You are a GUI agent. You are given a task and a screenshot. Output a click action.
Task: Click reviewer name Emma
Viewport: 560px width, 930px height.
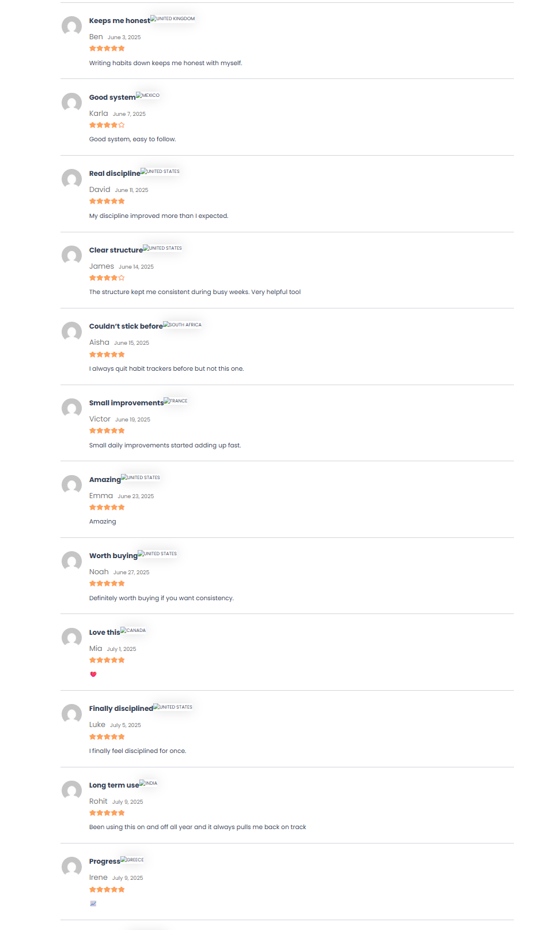coord(101,496)
